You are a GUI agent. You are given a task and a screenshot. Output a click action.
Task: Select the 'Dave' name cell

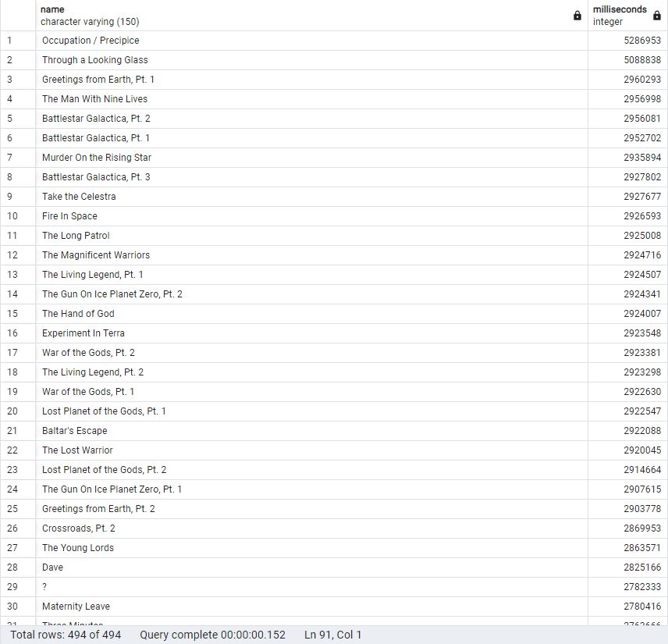point(312,568)
